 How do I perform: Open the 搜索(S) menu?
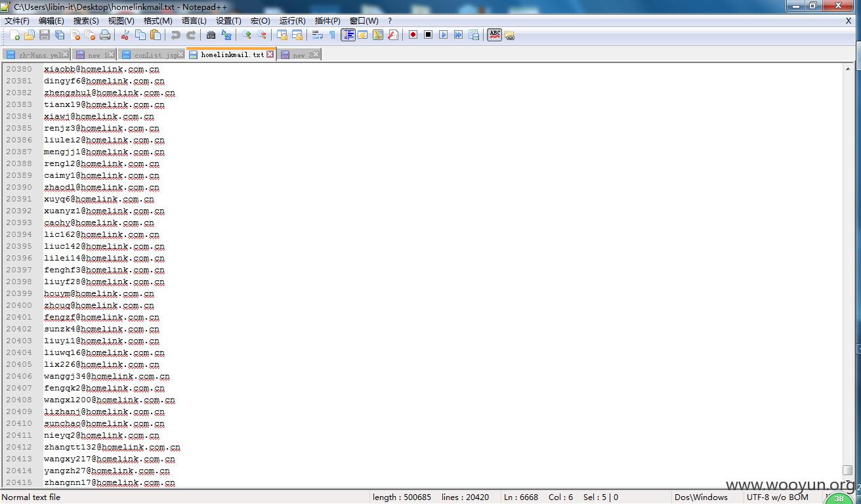point(86,21)
